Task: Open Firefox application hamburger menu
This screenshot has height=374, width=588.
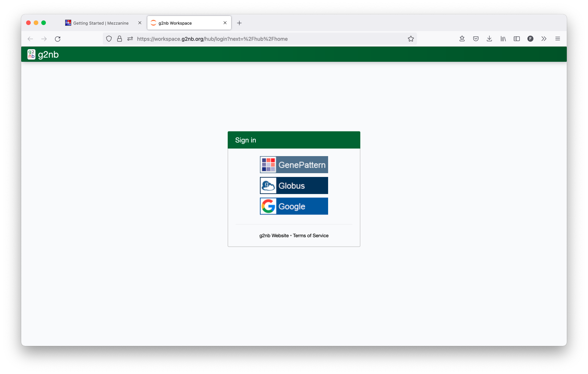Action: point(558,39)
